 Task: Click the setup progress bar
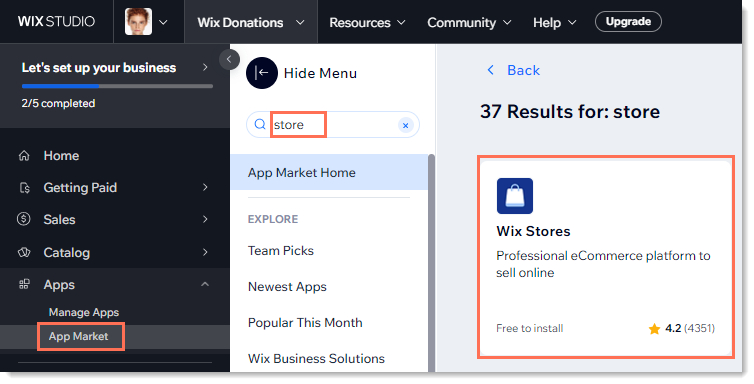[x=117, y=87]
